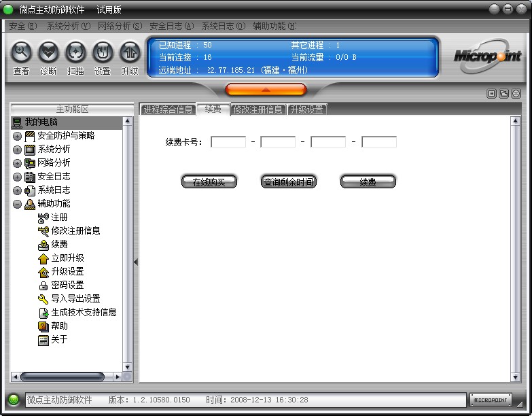Focus the first 续费卡号 input box

[228, 142]
